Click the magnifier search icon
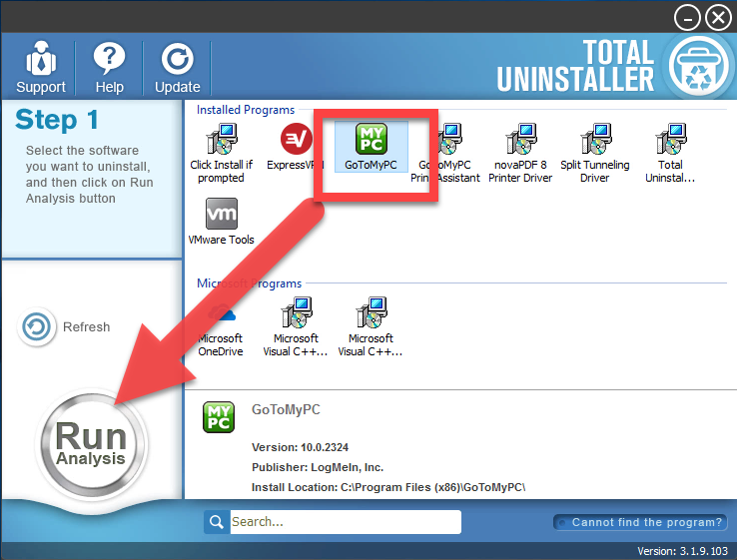737x560 pixels. click(217, 521)
